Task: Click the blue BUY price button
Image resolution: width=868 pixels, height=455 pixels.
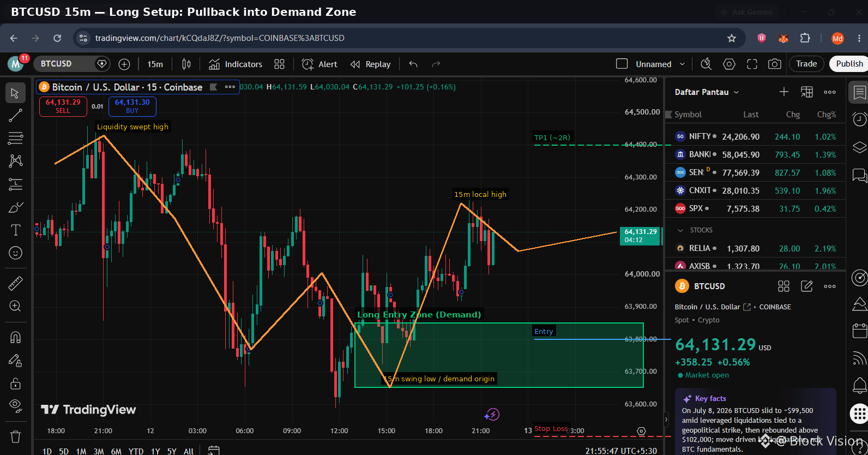Action: point(132,106)
